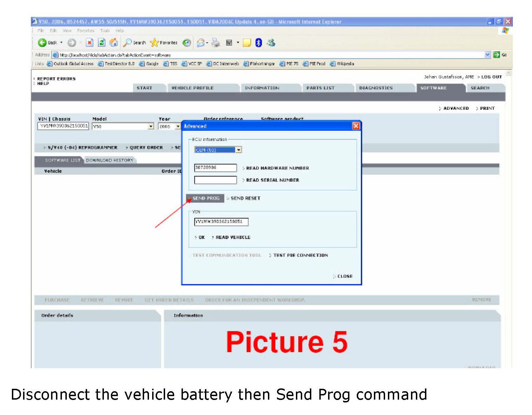Click the Stop page loading icon
The width and height of the screenshot is (532, 415).
point(90,43)
